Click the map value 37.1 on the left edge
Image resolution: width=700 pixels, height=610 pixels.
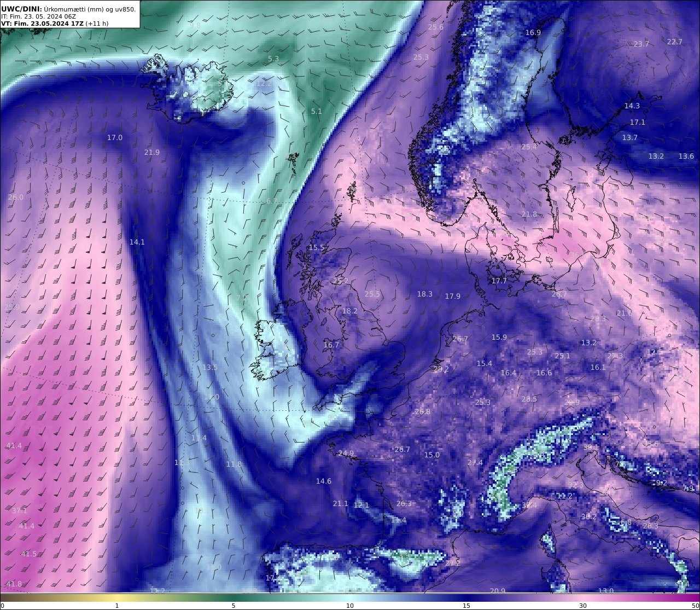20,511
